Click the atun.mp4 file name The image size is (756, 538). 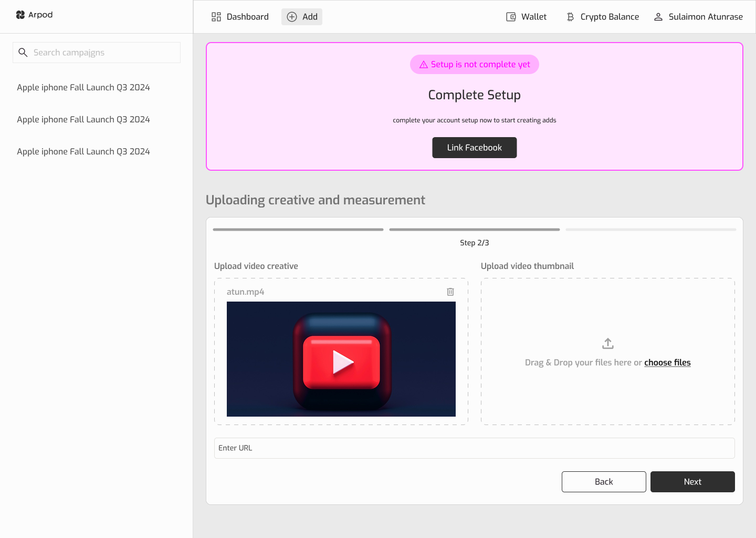click(246, 292)
